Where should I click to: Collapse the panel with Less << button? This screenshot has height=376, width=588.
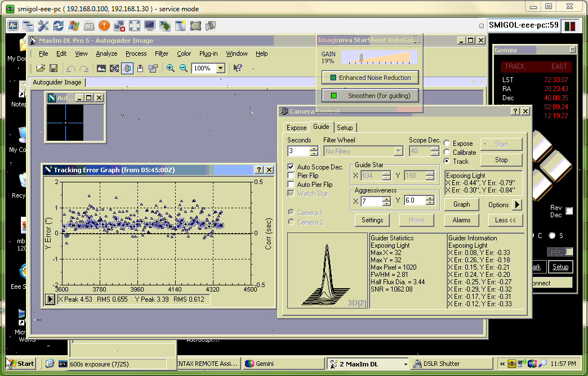[505, 220]
